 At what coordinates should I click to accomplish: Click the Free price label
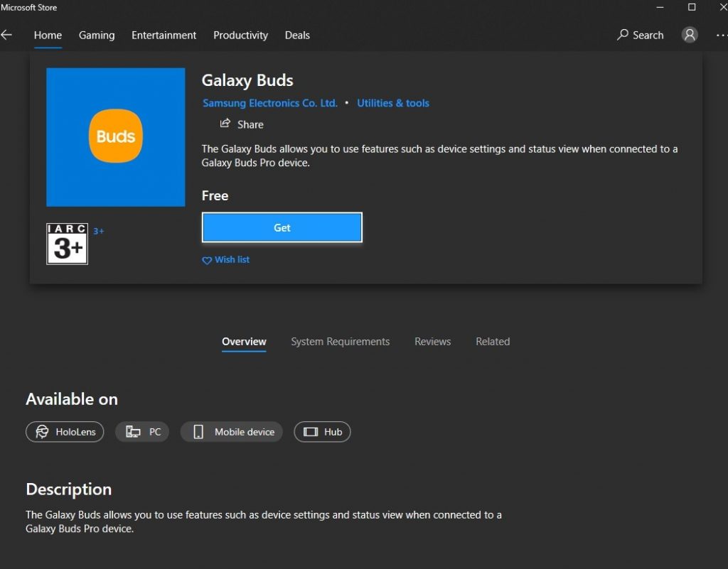[x=215, y=195]
